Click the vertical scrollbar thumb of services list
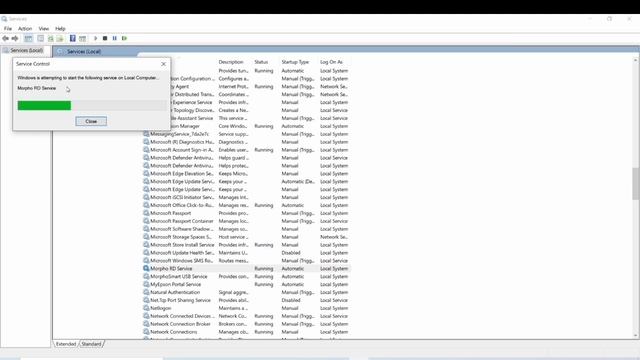This screenshot has height=360, width=640. click(x=636, y=183)
